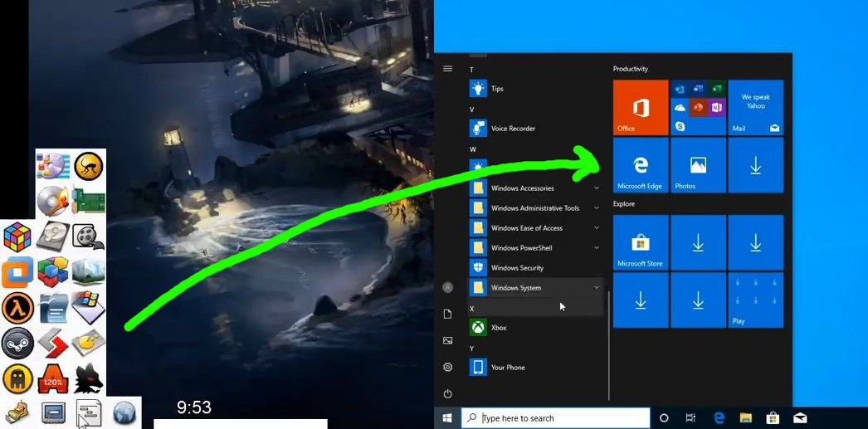Click the globe icon
The image size is (868, 429).
click(124, 413)
